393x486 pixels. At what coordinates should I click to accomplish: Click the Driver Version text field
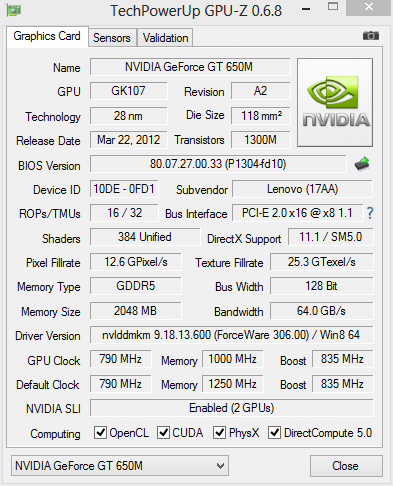231,335
